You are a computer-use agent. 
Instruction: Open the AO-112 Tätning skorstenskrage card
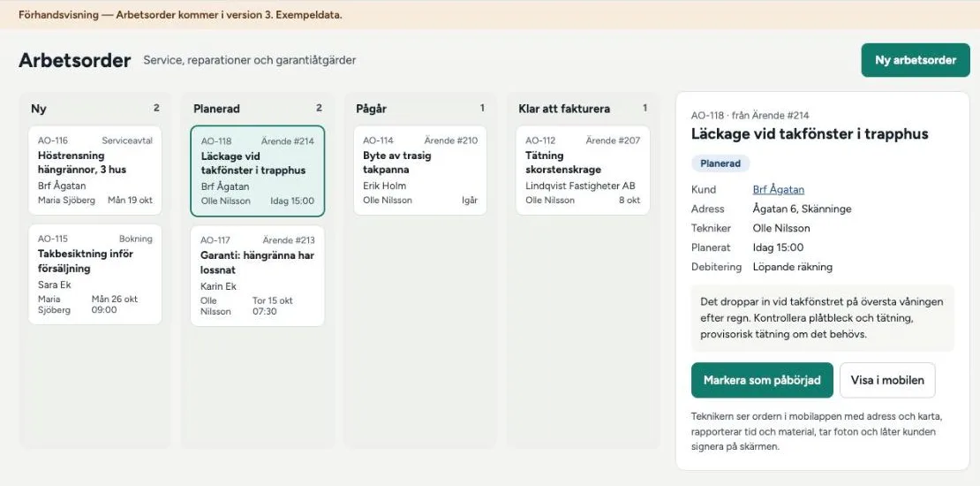[x=583, y=171]
